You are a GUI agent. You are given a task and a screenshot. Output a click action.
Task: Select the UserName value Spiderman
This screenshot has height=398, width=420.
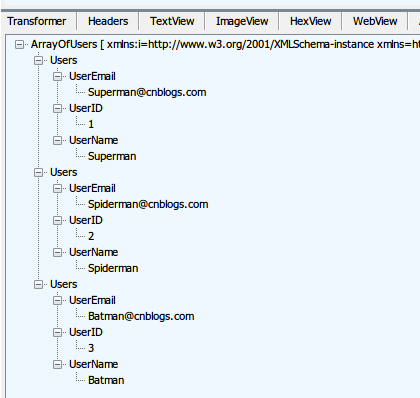tap(113, 268)
